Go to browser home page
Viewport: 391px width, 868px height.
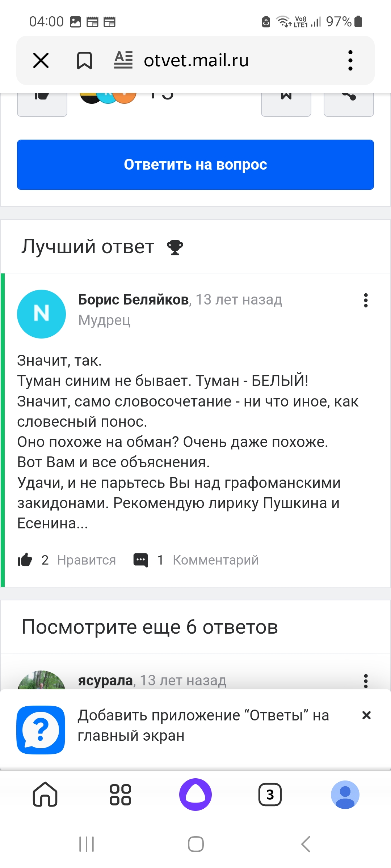45,795
